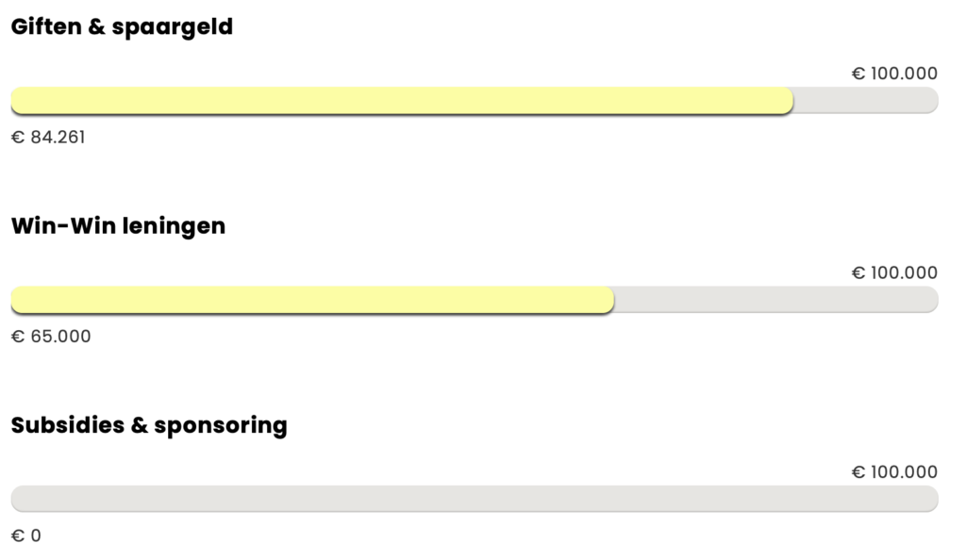Image resolution: width=966 pixels, height=560 pixels.
Task: Click the word Giften in first heading
Action: tap(46, 26)
